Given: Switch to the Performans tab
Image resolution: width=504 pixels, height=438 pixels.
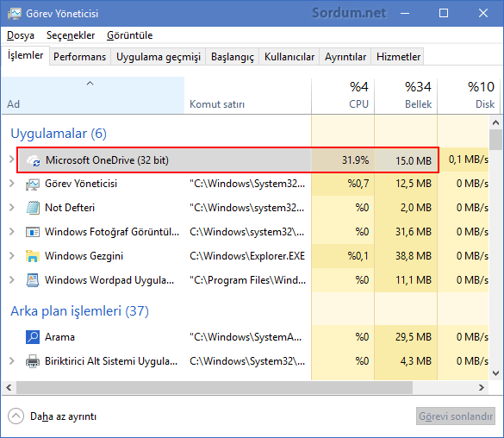Looking at the screenshot, I should tap(80, 57).
